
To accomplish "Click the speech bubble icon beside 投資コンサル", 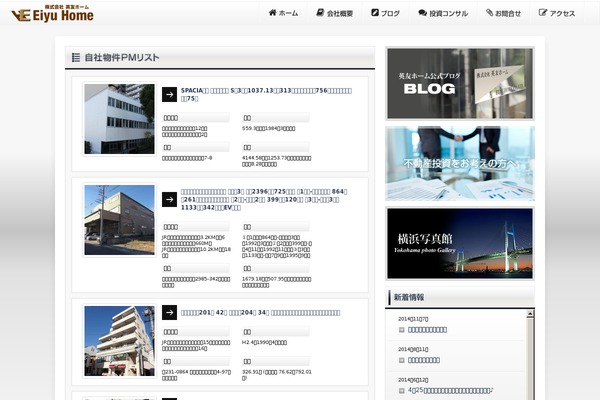I will click(422, 13).
